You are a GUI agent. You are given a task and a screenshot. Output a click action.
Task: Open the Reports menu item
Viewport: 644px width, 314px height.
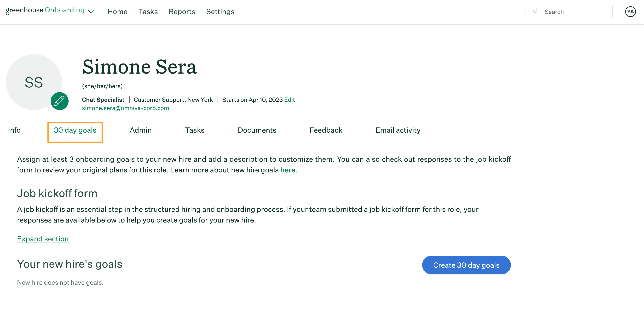[182, 11]
